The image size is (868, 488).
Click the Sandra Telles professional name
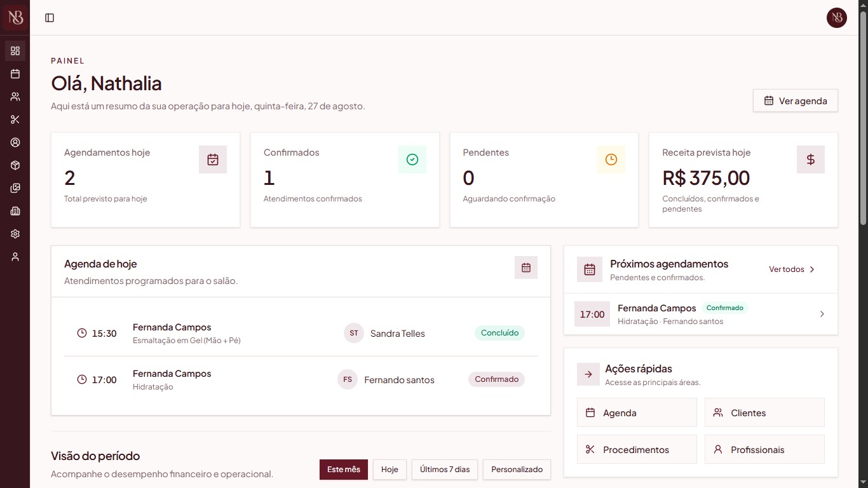tap(398, 334)
